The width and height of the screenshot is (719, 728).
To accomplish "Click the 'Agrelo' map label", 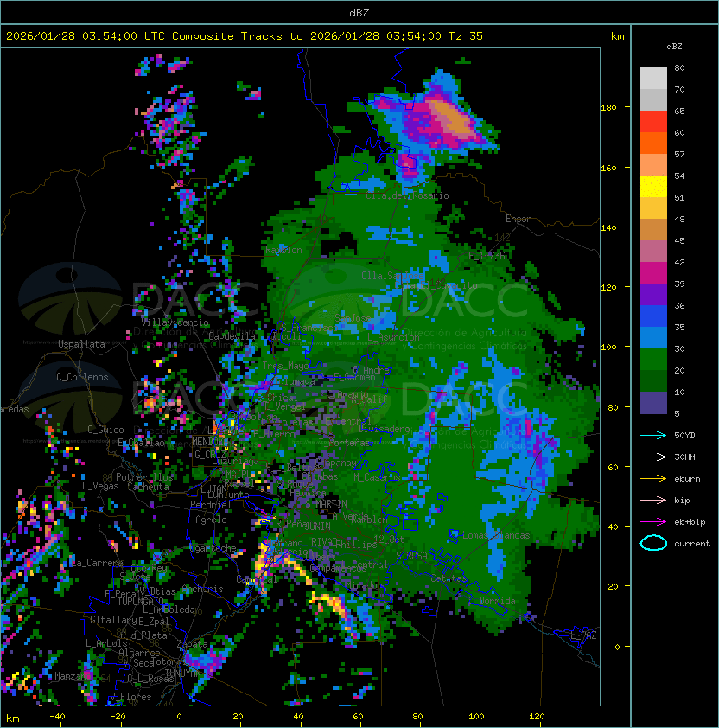I will point(211,520).
